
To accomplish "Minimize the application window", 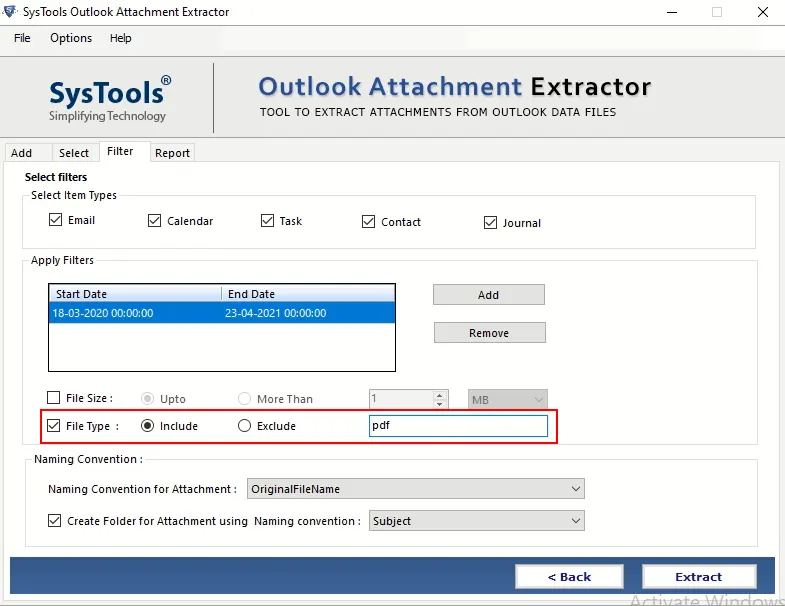I will pos(672,12).
